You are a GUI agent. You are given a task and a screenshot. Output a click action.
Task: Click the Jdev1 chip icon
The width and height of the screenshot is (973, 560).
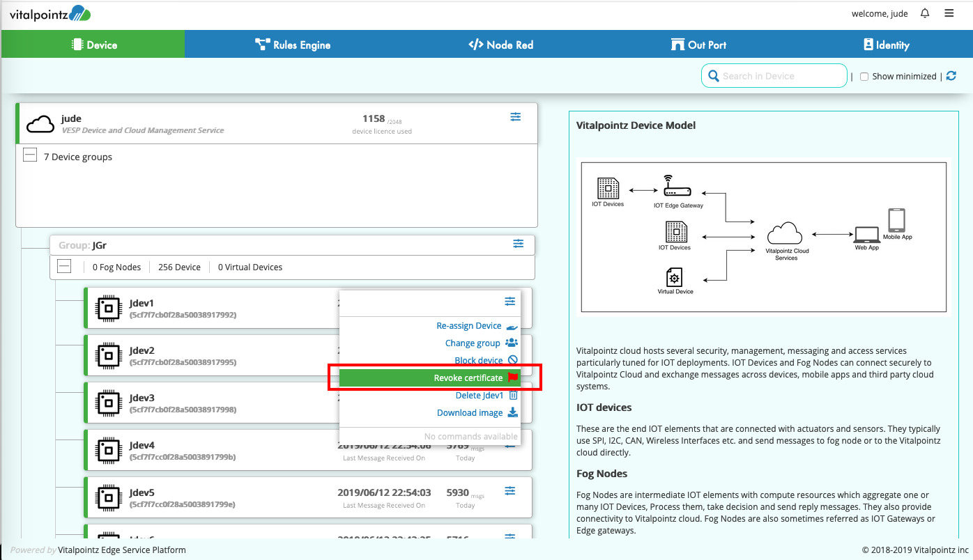tap(107, 308)
